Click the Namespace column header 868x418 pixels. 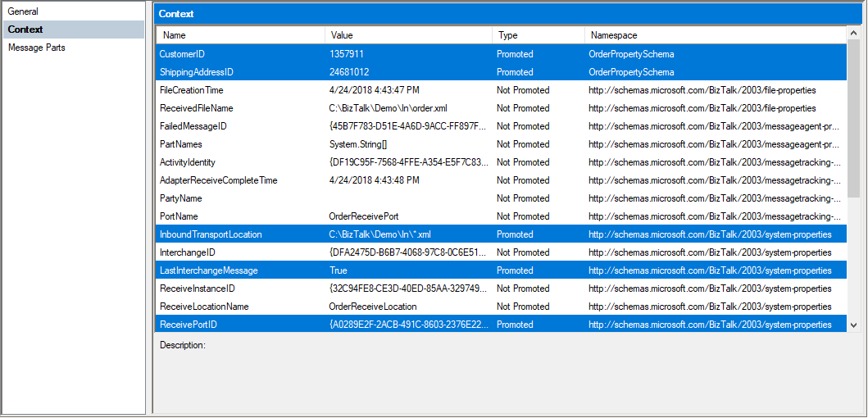tap(716, 35)
